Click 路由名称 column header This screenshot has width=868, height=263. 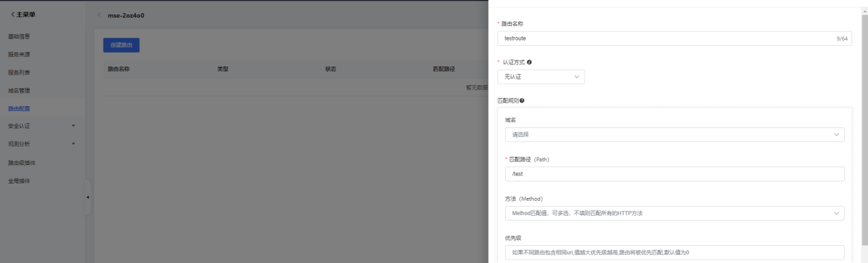tap(119, 69)
